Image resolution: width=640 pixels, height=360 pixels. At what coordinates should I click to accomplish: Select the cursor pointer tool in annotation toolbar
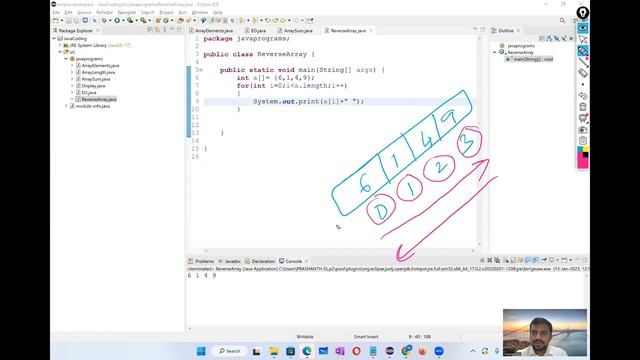pyautogui.click(x=583, y=39)
